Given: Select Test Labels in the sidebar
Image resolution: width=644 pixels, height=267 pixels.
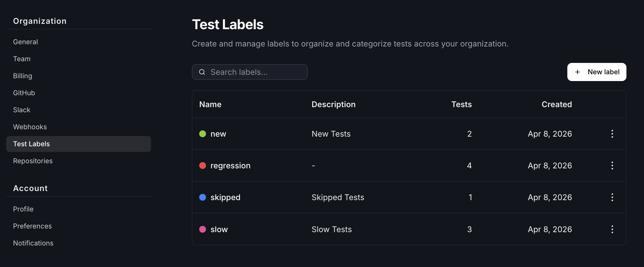Looking at the screenshot, I should tap(31, 144).
